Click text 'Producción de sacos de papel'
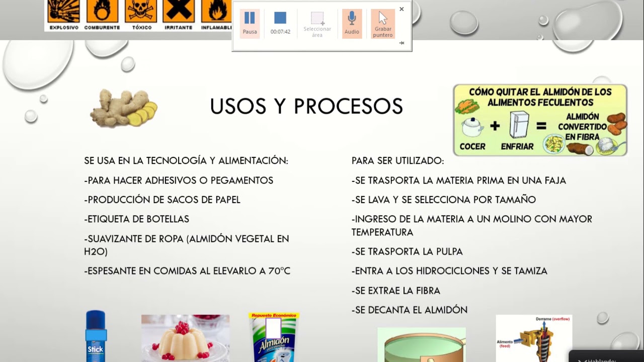Screen dimensions: 644x362 (x=162, y=200)
